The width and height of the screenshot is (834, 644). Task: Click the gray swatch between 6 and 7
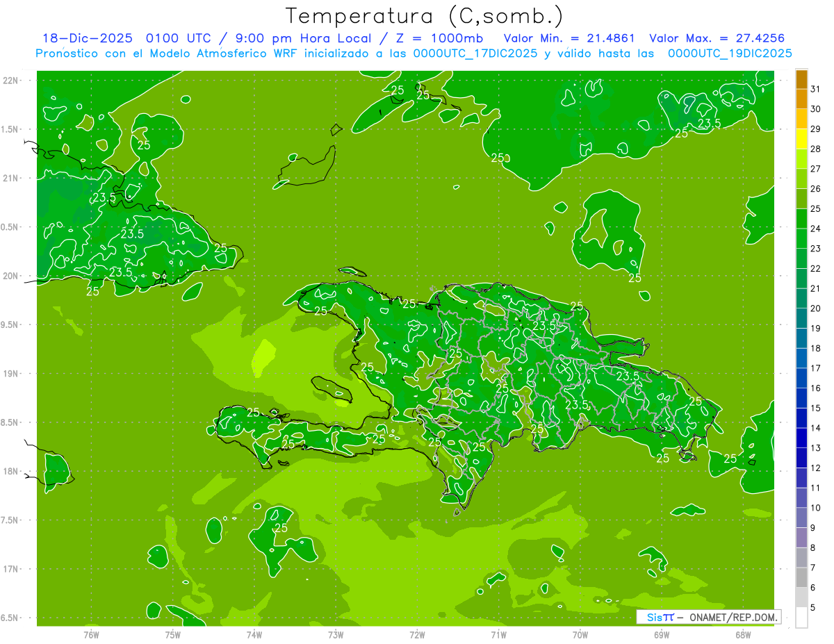[801, 578]
